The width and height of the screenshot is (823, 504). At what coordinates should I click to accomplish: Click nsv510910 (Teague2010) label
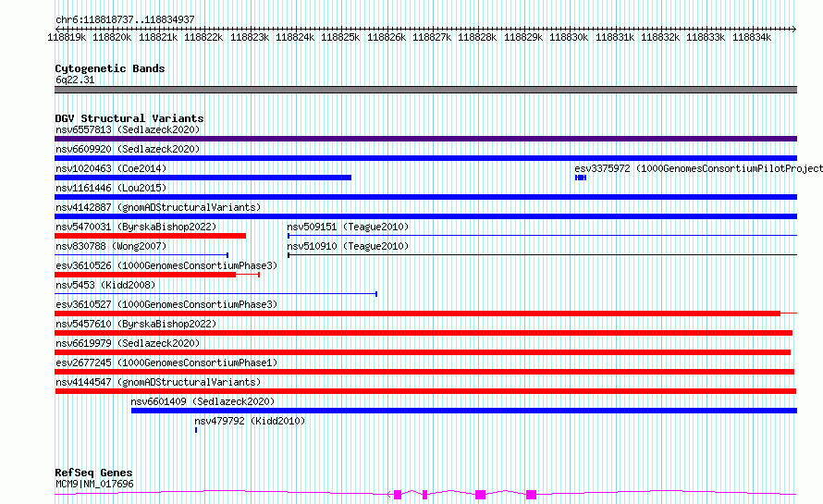pyautogui.click(x=348, y=246)
